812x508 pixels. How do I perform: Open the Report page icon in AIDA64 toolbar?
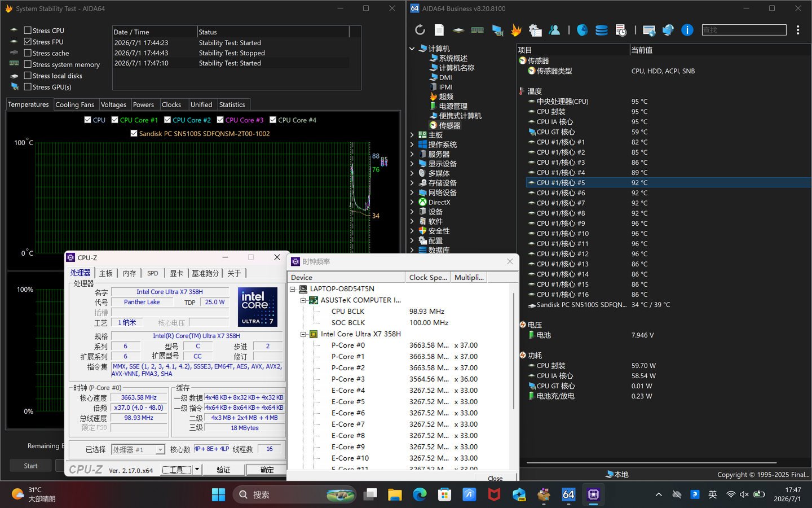[439, 30]
